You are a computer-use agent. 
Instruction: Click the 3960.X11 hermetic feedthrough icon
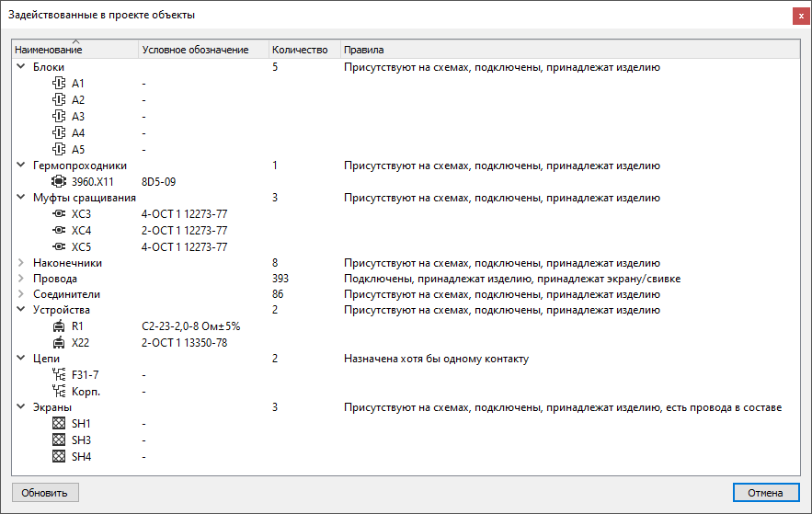[61, 182]
